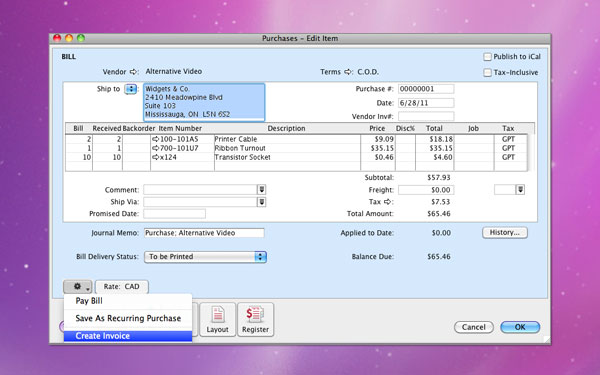Click Bill quantity 10 for Transistor Socket
The image size is (600, 375).
[79, 157]
